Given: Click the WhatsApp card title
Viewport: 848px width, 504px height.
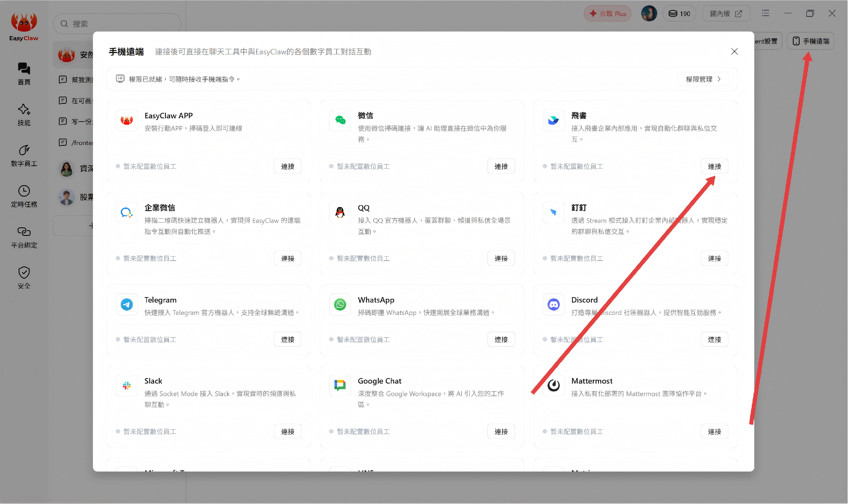Looking at the screenshot, I should (376, 300).
